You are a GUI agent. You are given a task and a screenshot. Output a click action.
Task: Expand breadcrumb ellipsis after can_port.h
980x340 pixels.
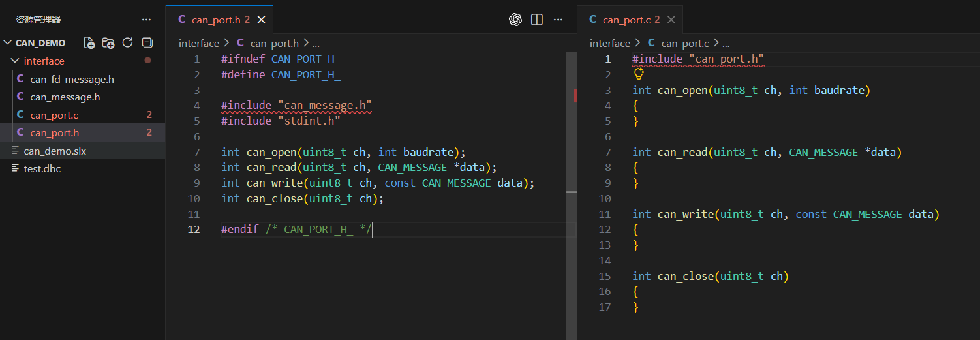coord(316,43)
